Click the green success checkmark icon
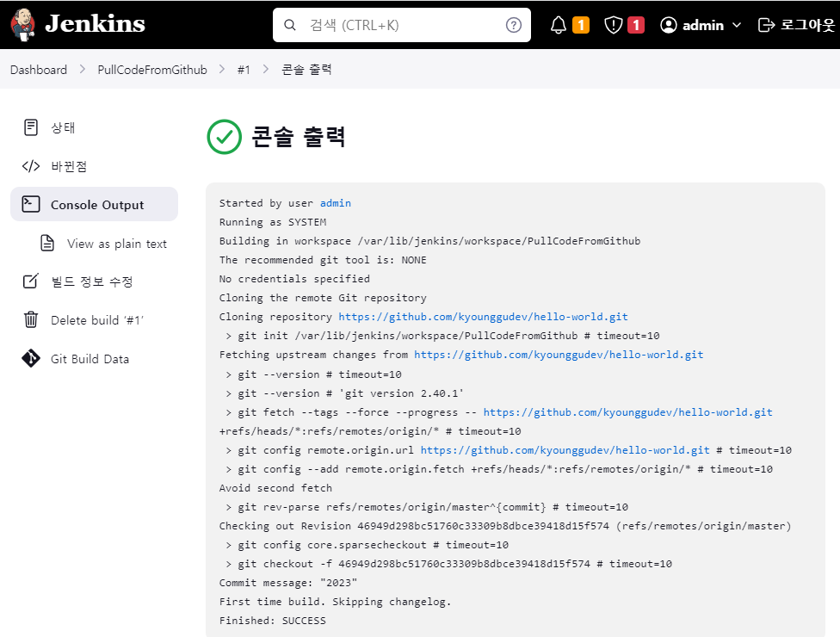This screenshot has width=840, height=637. tap(225, 137)
